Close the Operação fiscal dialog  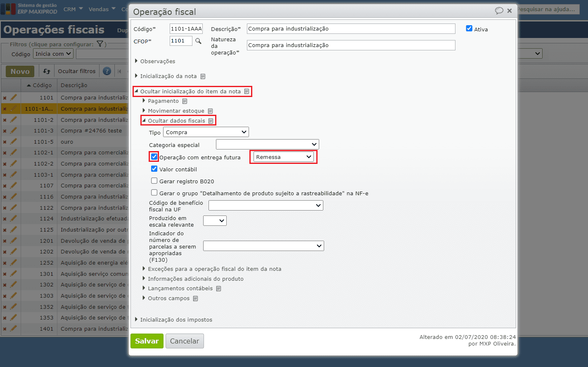(x=510, y=11)
